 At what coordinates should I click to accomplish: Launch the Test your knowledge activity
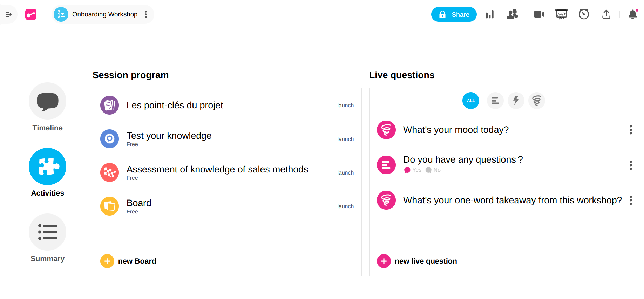345,139
